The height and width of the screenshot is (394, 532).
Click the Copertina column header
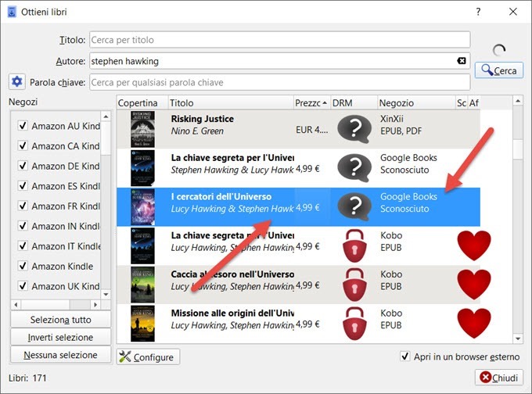click(142, 102)
